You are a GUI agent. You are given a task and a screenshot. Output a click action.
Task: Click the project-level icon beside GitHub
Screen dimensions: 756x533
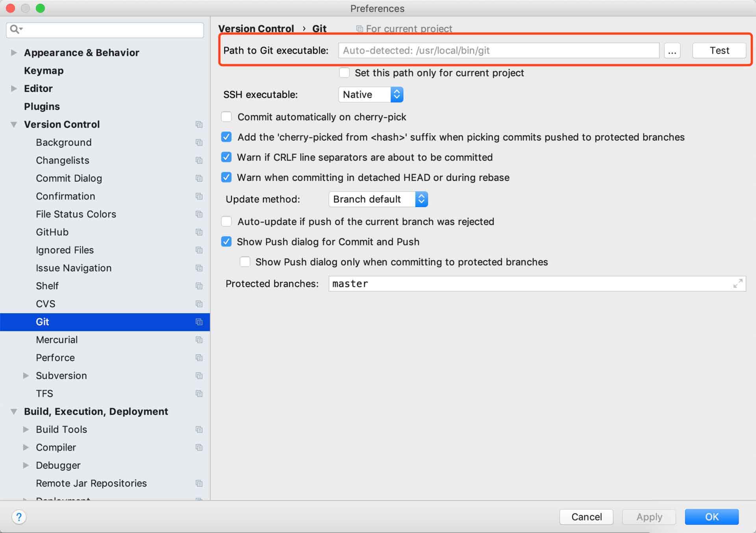[x=199, y=232]
